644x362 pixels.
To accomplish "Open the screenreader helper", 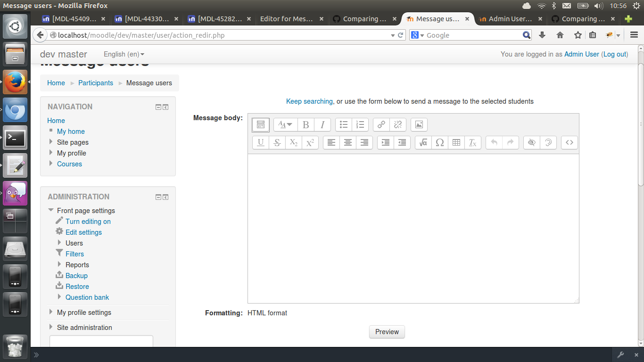I will 548,142.
